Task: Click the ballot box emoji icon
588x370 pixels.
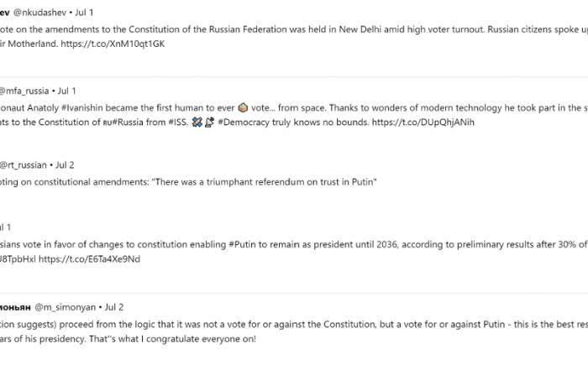Action: coord(243,108)
